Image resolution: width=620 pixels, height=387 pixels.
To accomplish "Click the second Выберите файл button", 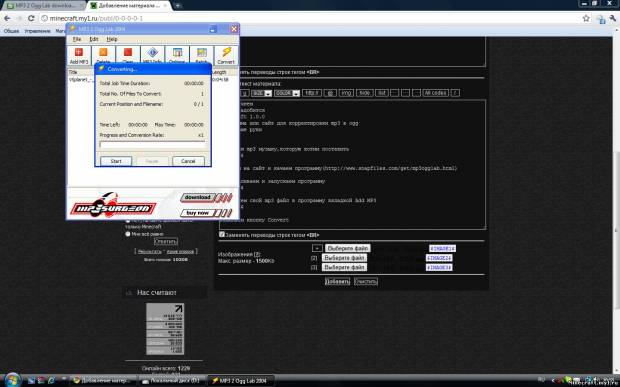I will coord(344,258).
